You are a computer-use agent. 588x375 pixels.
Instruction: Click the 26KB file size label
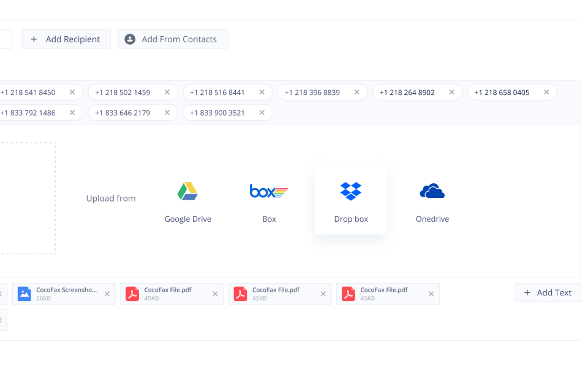pos(43,298)
